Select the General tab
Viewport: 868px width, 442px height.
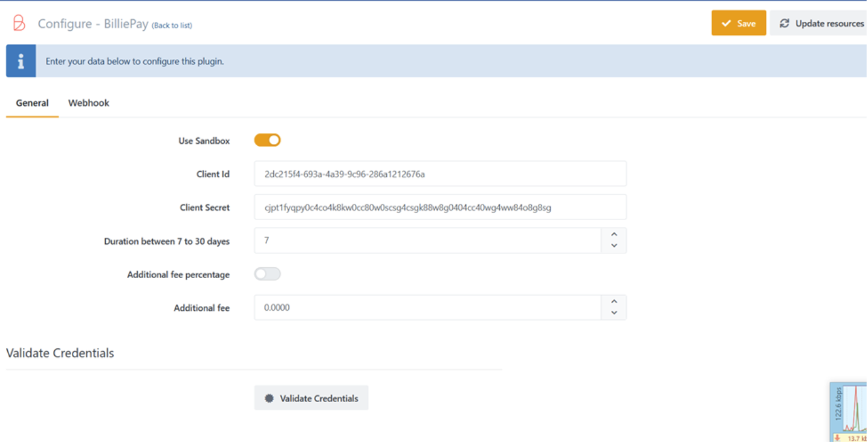[32, 103]
